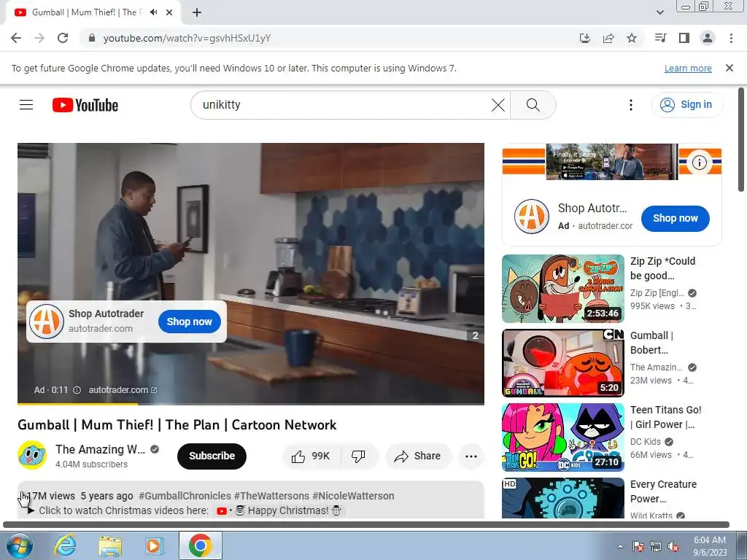Open the Windows Start menu
The height and width of the screenshot is (560, 747).
click(x=18, y=545)
